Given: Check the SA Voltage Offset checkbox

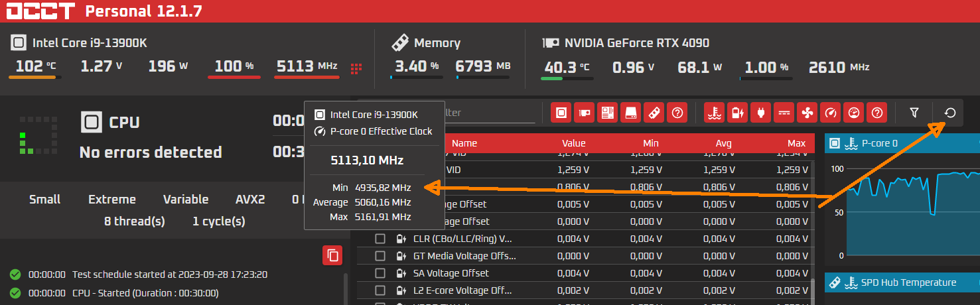Looking at the screenshot, I should point(380,273).
